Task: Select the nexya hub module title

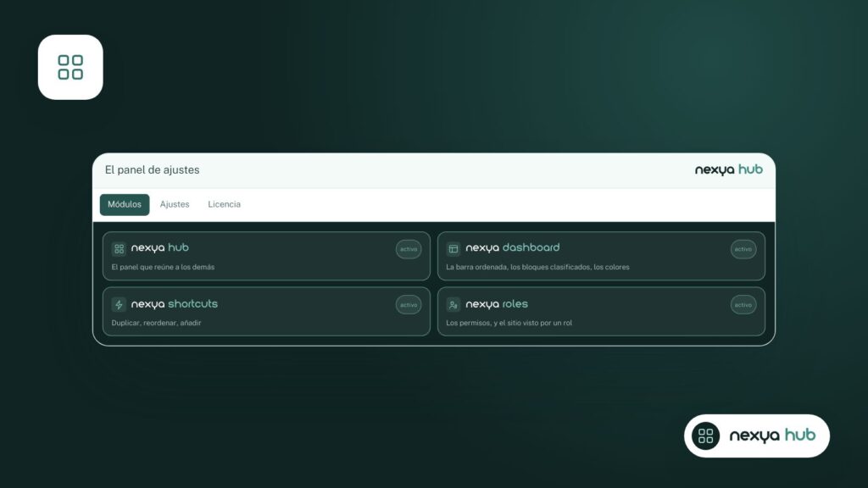Action: (x=160, y=248)
